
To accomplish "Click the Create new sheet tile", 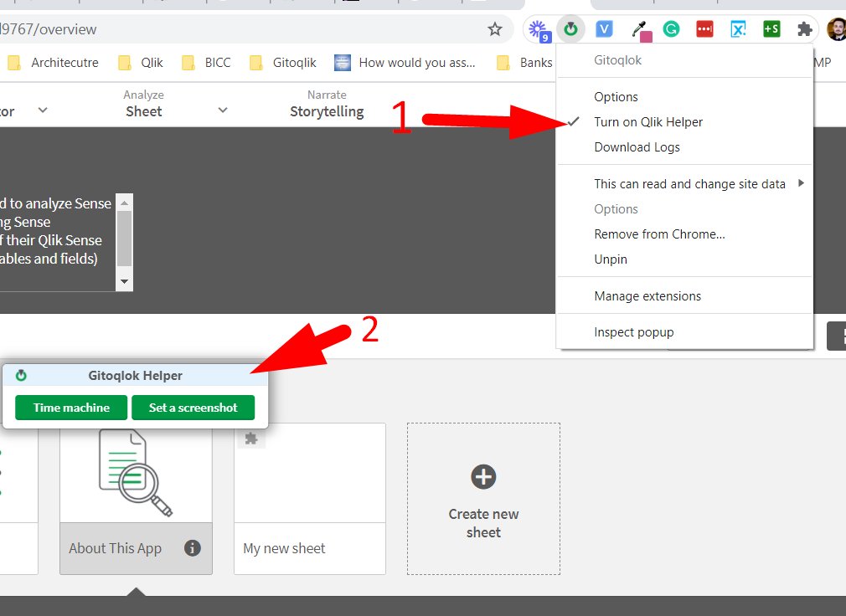I will [x=483, y=499].
